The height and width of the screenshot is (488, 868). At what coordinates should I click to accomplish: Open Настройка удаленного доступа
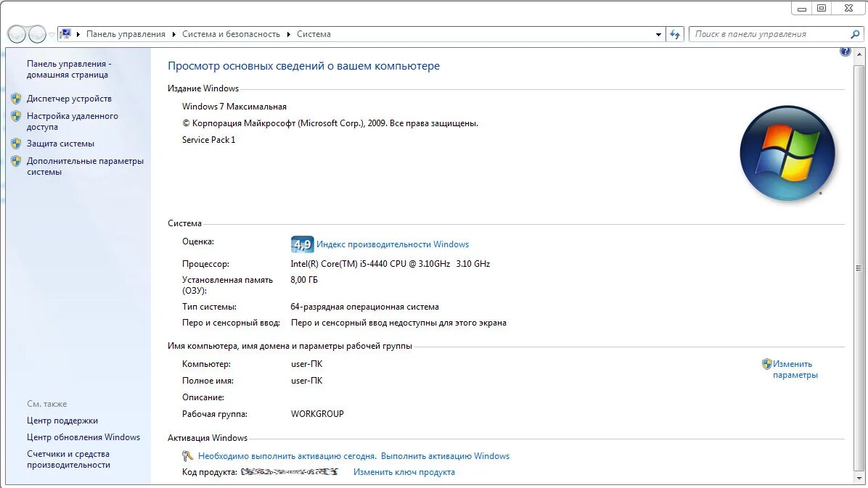click(72, 121)
